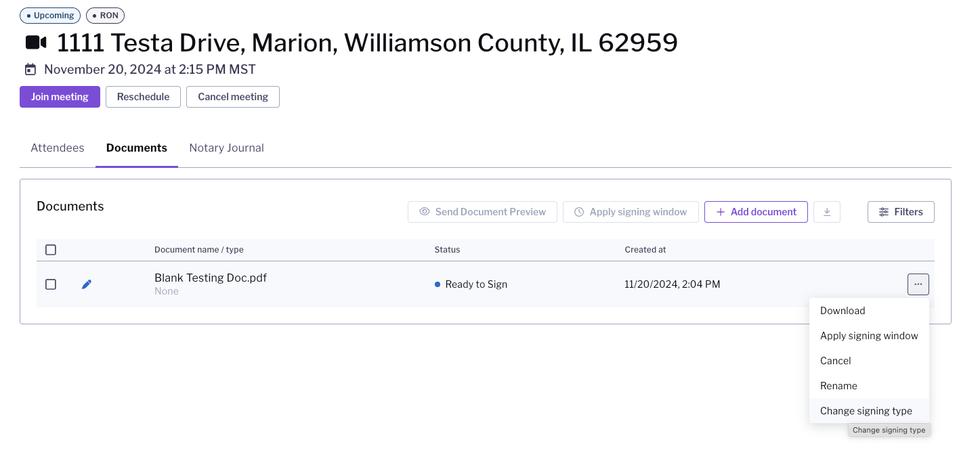Tick the select-all checkbox in table header
Viewport: 980px width, 455px height.
tap(51, 250)
